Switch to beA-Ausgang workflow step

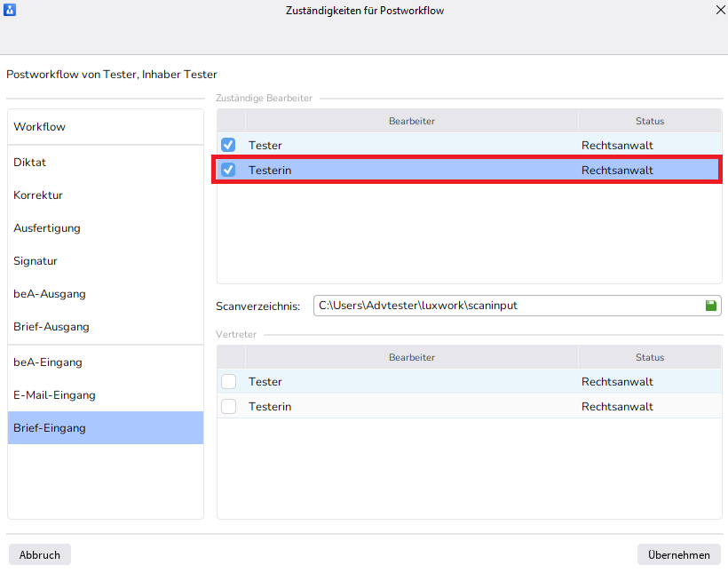50,294
